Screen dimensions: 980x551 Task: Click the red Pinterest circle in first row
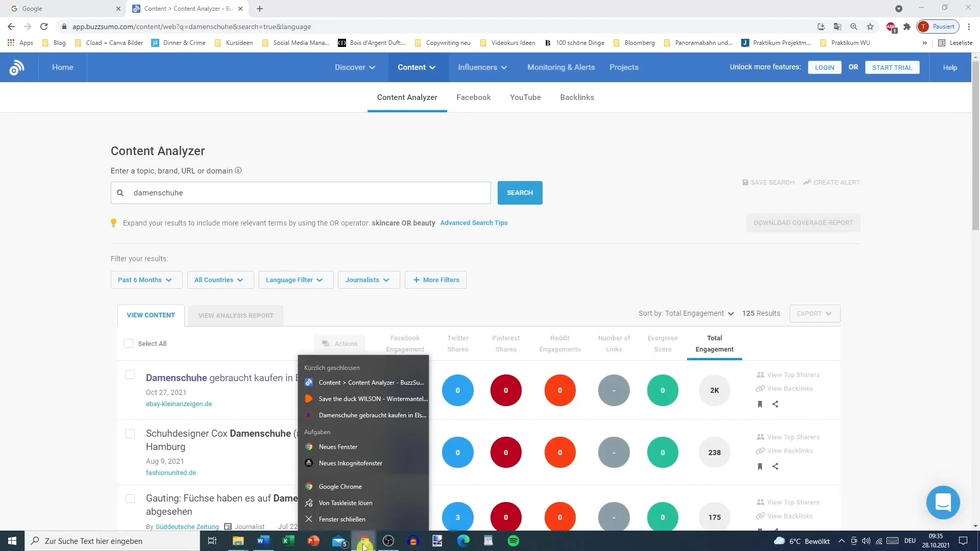click(506, 390)
